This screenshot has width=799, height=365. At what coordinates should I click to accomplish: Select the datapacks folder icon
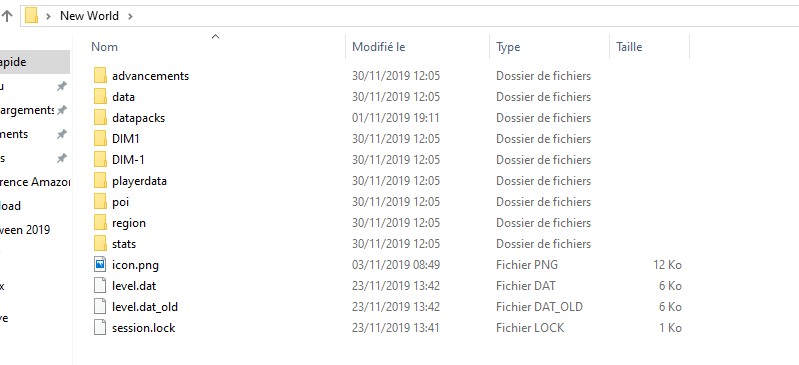pyautogui.click(x=100, y=118)
